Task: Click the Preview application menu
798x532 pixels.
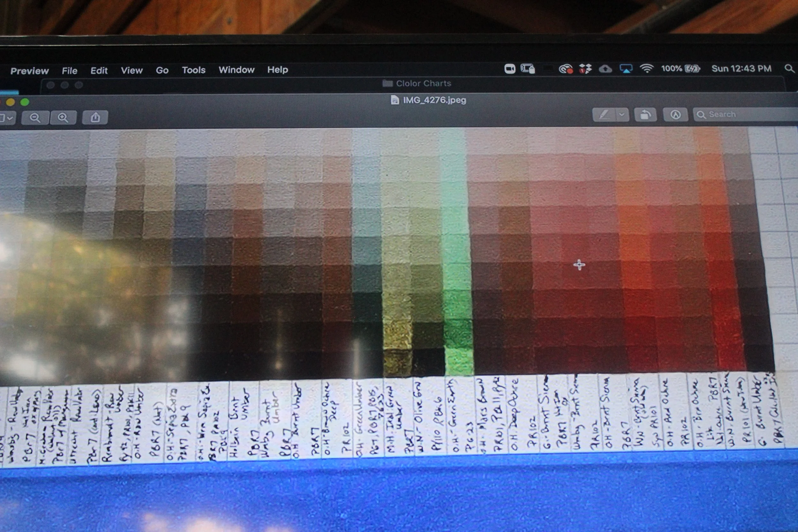Action: tap(29, 71)
